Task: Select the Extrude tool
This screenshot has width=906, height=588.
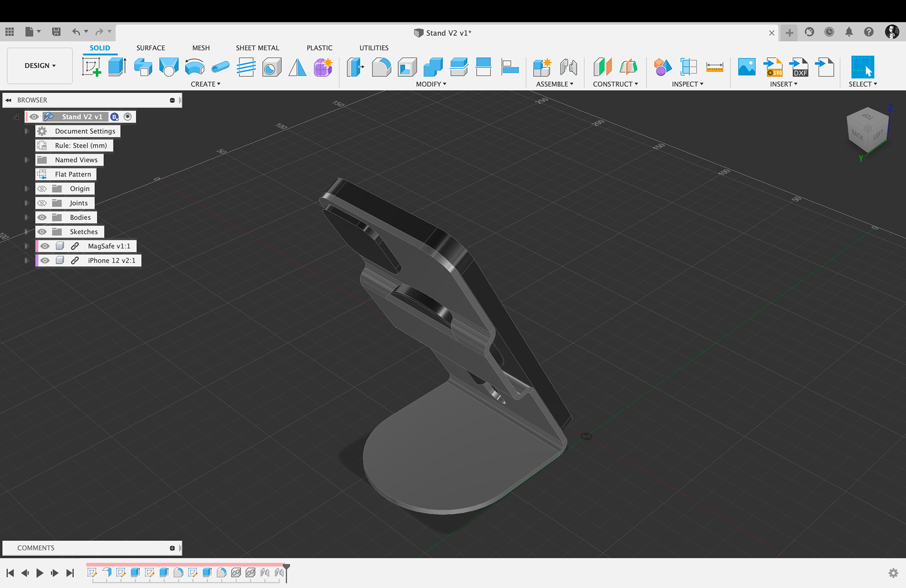Action: 117,67
